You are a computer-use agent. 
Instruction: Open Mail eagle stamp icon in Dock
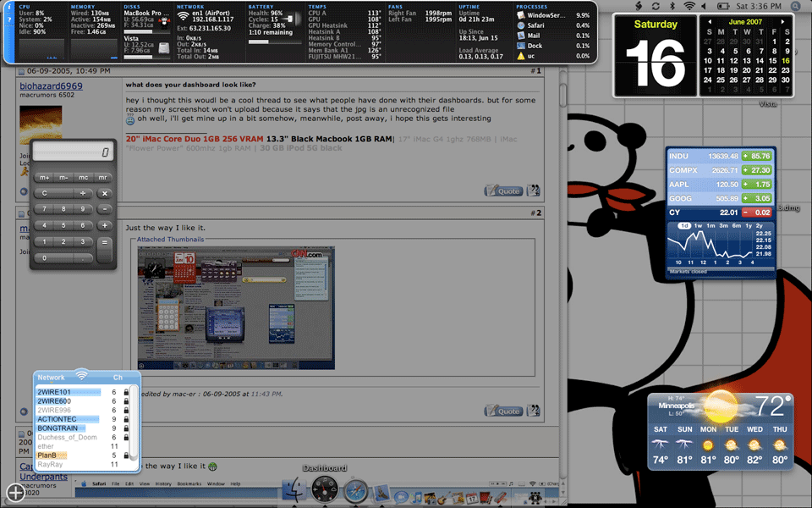[381, 493]
